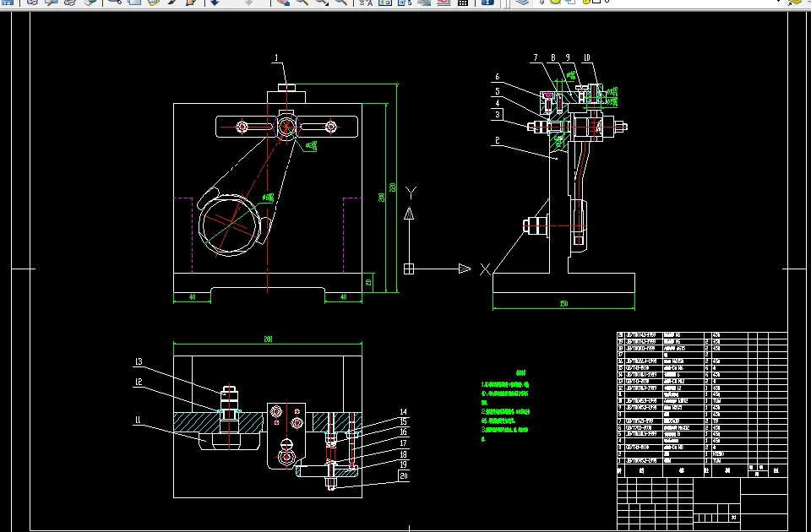Click balloon number 5 in side view

pos(497,91)
